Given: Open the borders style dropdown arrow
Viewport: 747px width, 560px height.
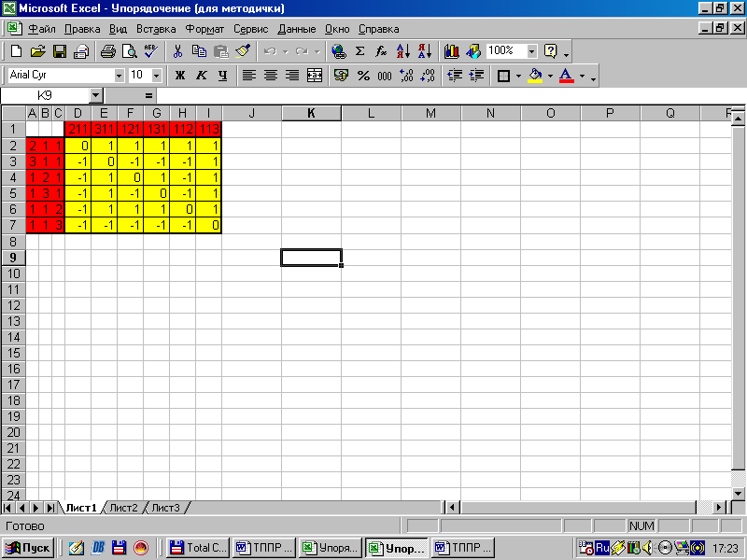Looking at the screenshot, I should tap(518, 76).
